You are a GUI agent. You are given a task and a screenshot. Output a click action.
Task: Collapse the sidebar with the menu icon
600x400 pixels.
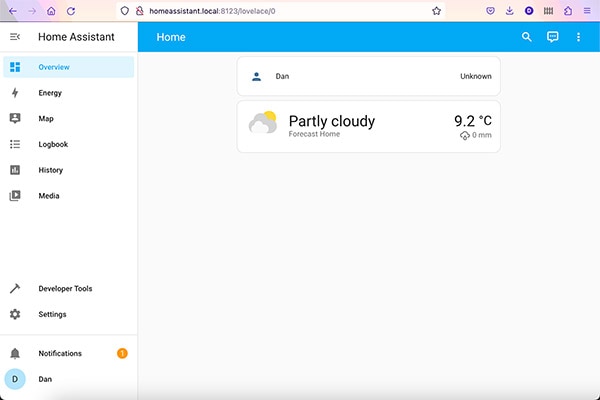click(x=15, y=37)
